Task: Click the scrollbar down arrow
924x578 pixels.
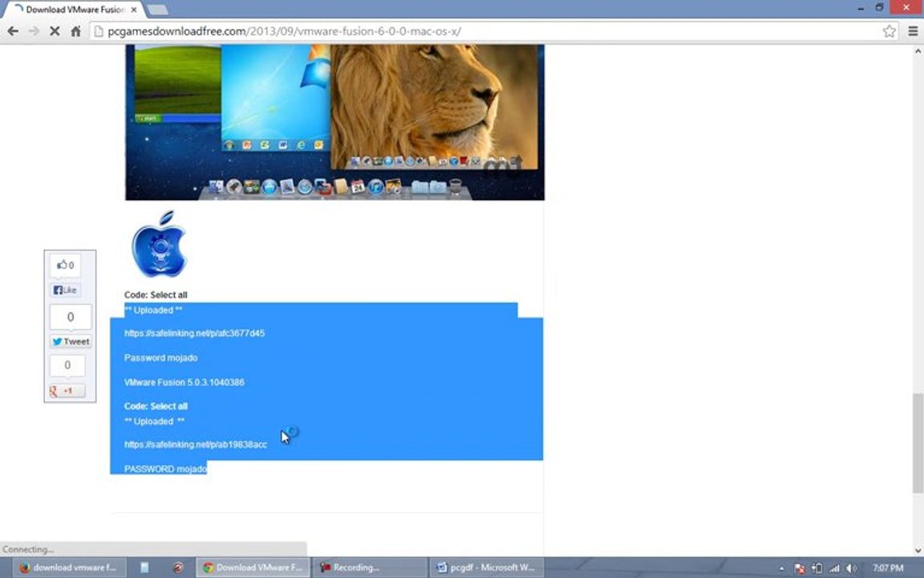Action: click(918, 550)
